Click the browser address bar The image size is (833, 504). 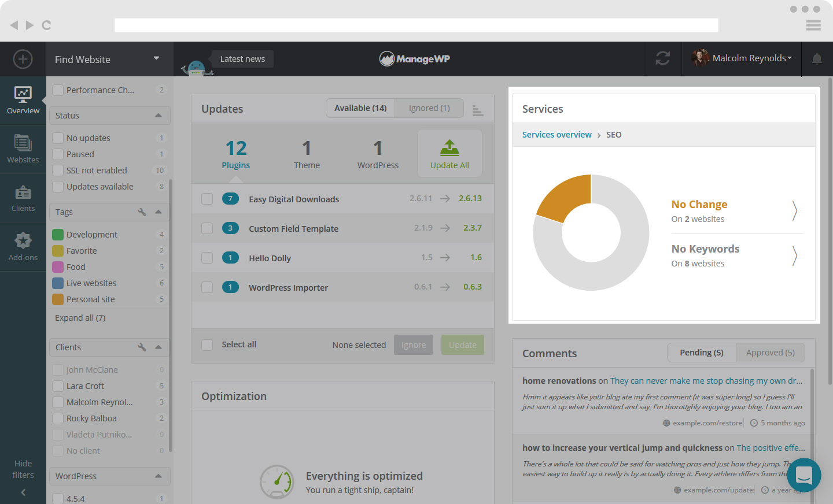[417, 25]
